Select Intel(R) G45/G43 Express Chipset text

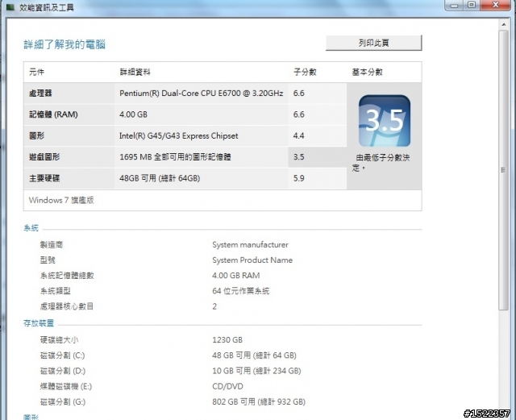179,135
